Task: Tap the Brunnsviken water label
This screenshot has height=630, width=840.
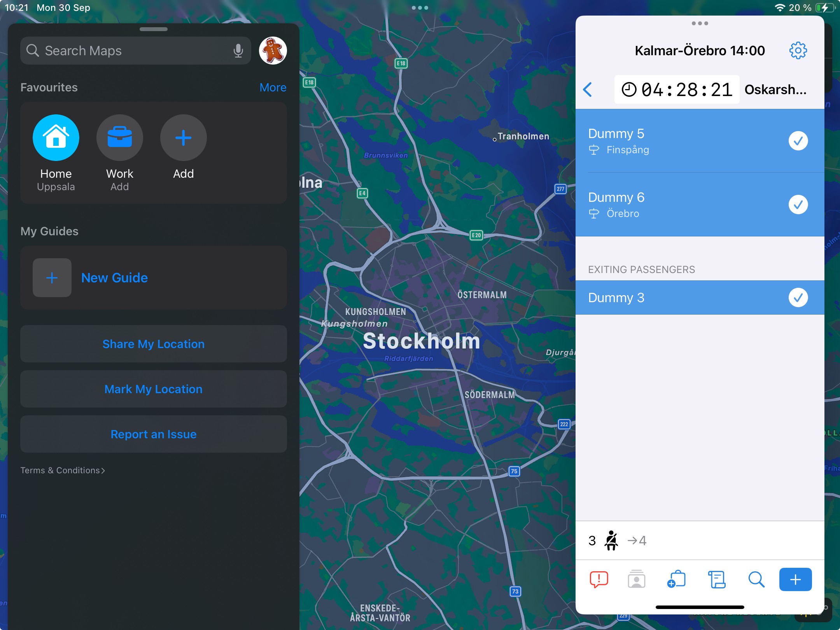Action: coord(386,155)
